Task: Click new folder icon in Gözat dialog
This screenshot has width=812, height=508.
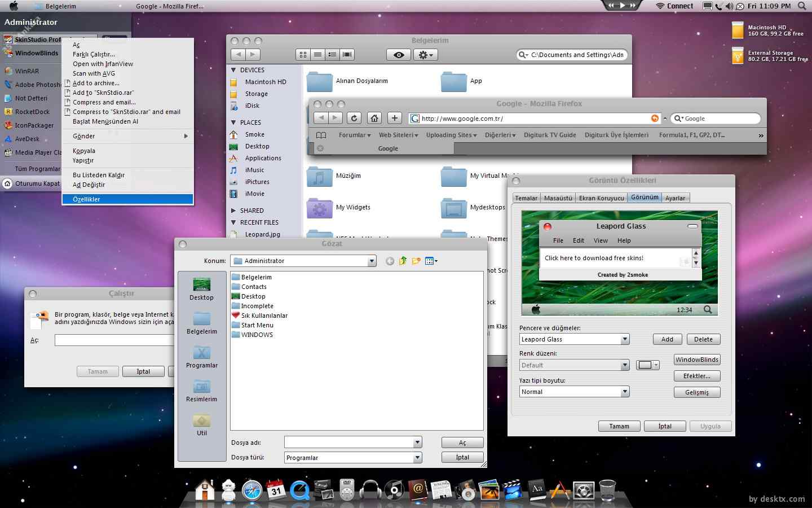Action: [416, 261]
